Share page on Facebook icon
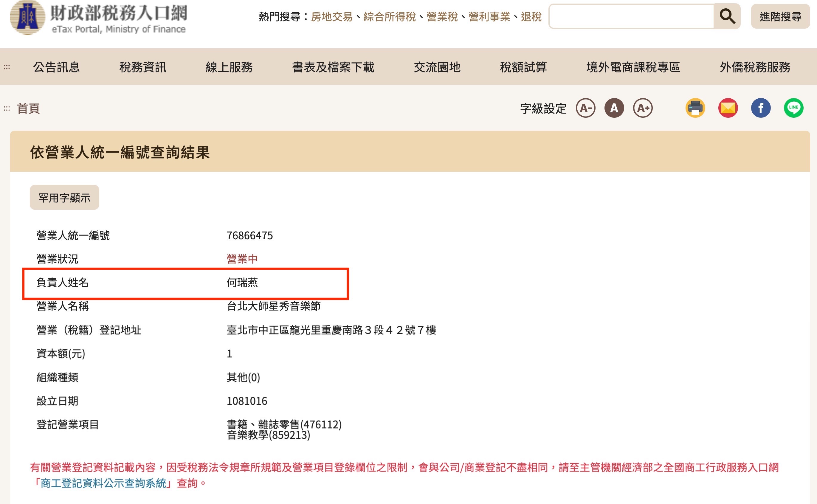Viewport: 817px width, 504px height. click(761, 108)
